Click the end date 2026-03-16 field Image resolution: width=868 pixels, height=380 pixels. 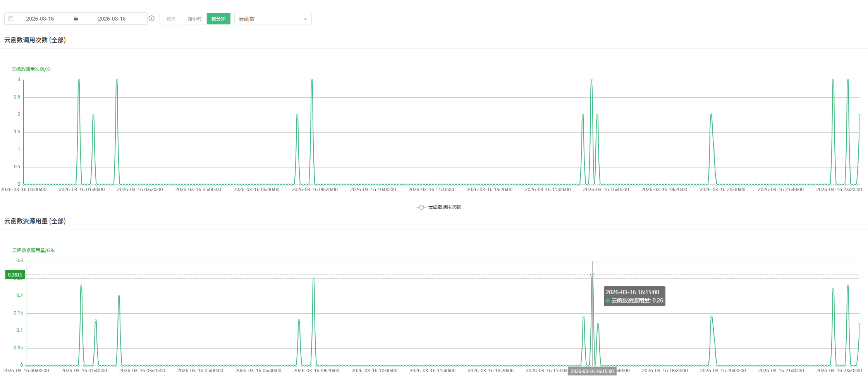pyautogui.click(x=112, y=19)
